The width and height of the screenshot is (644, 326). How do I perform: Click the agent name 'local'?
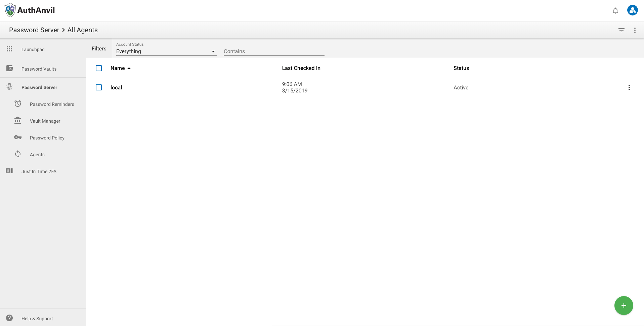[x=116, y=87]
